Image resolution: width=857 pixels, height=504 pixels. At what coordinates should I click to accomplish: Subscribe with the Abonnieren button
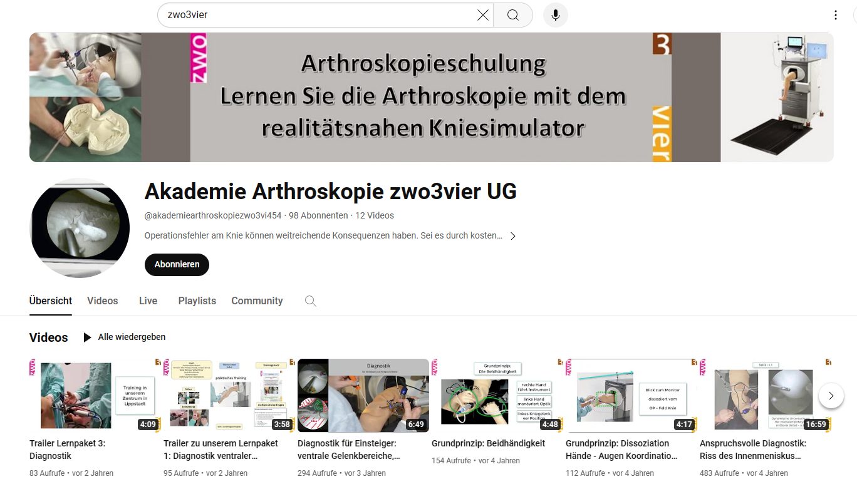pos(177,264)
